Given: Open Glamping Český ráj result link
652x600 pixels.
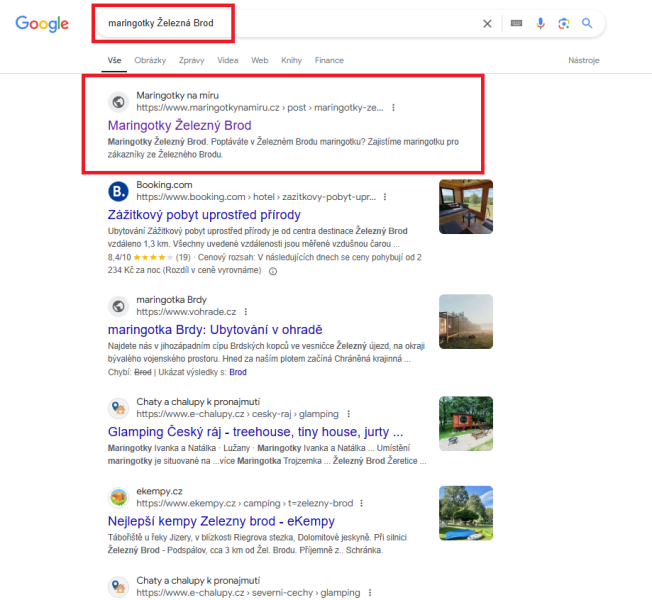Looking at the screenshot, I should coord(255,432).
